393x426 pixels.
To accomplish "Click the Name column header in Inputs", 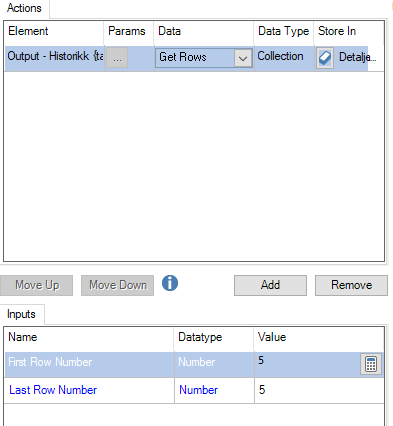I will 89,337.
